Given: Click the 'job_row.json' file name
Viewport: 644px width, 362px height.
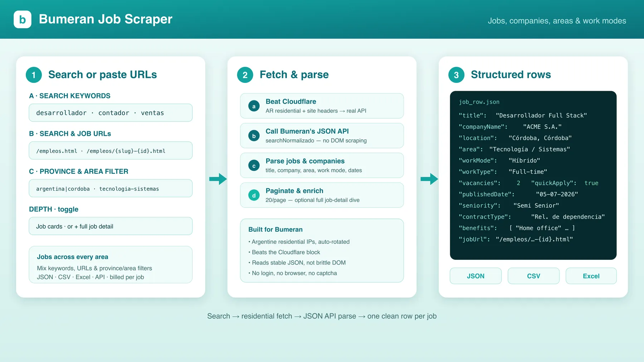Looking at the screenshot, I should pyautogui.click(x=479, y=102).
